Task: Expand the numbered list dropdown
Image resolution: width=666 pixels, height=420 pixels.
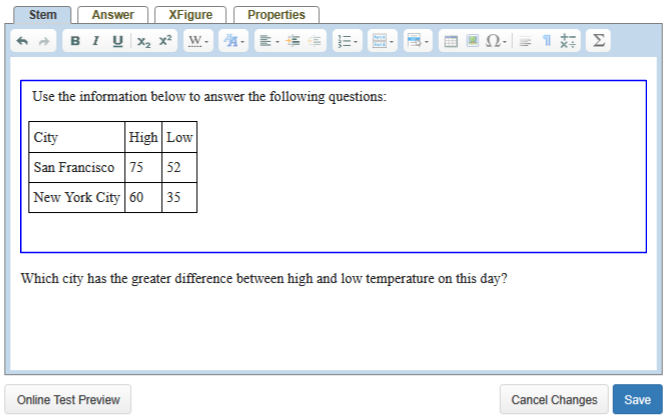Action: [346, 41]
